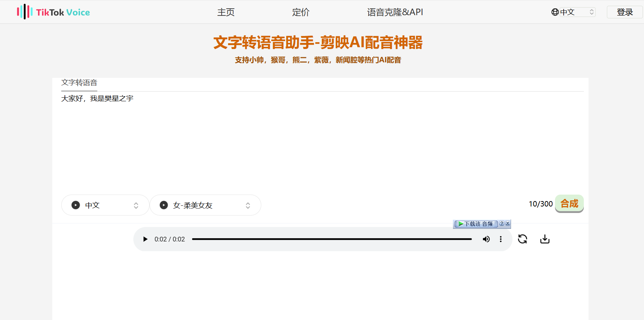644x320 pixels.
Task: Click the 合成 synthesize button
Action: [x=569, y=204]
